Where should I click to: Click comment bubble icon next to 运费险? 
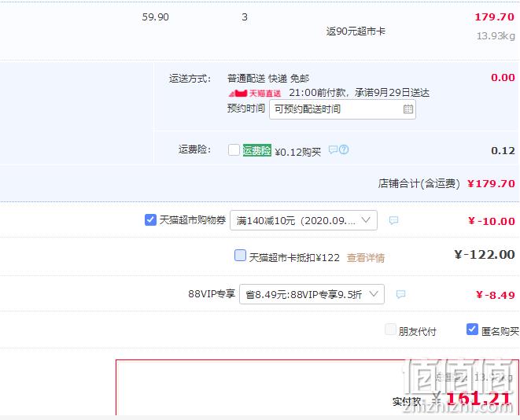pyautogui.click(x=333, y=149)
